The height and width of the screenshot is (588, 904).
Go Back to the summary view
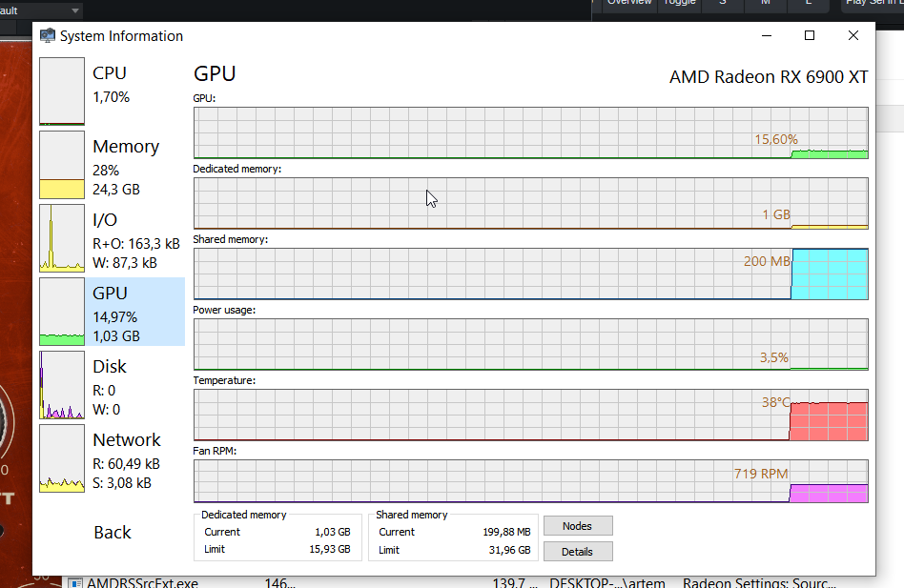point(113,532)
